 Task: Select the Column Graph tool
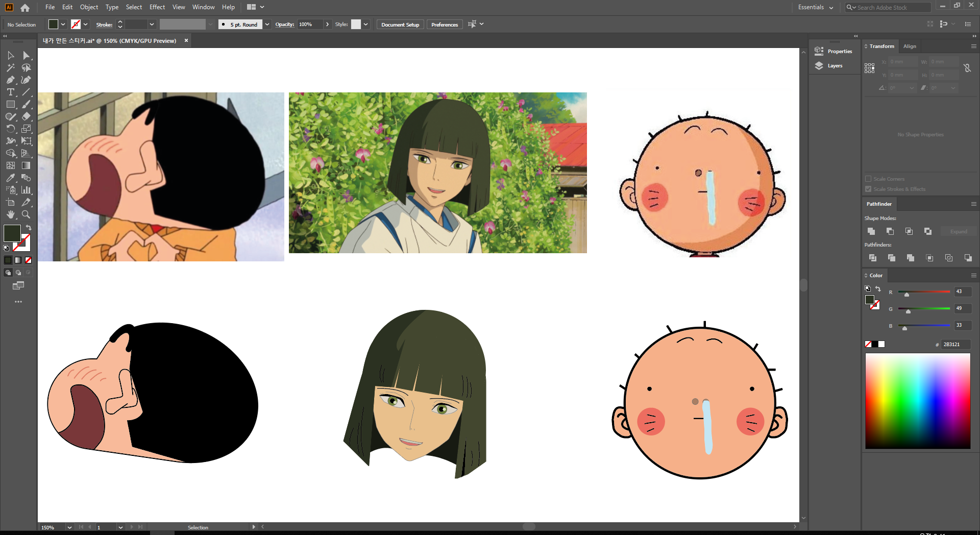tap(26, 190)
